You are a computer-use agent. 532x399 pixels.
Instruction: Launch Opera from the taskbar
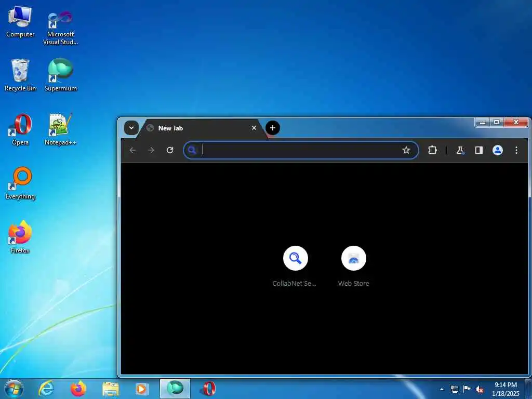point(208,389)
